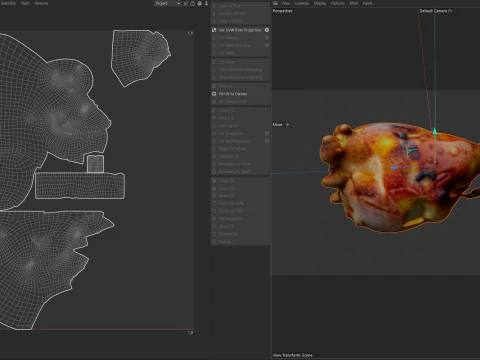Screen dimensions: 480x360
Task: Click the round target icon beside Project dropdown
Action: pos(199,3)
